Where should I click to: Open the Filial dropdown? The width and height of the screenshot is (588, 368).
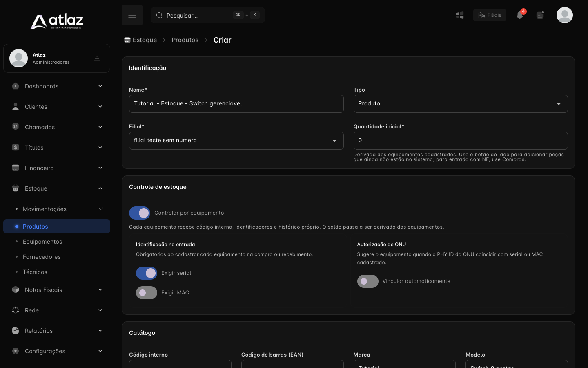tap(236, 141)
